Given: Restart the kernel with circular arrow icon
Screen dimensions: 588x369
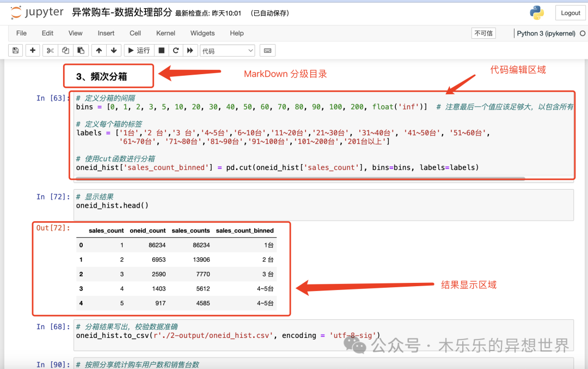Looking at the screenshot, I should (x=175, y=50).
